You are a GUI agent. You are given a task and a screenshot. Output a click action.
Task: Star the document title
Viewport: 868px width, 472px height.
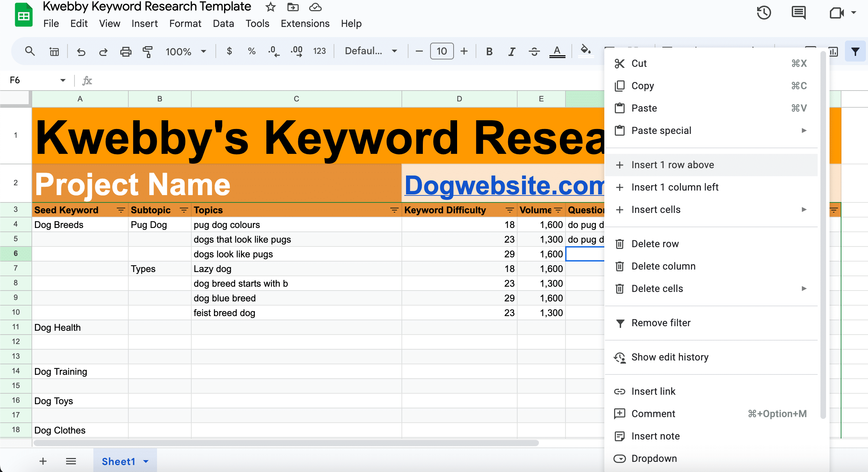click(x=270, y=7)
